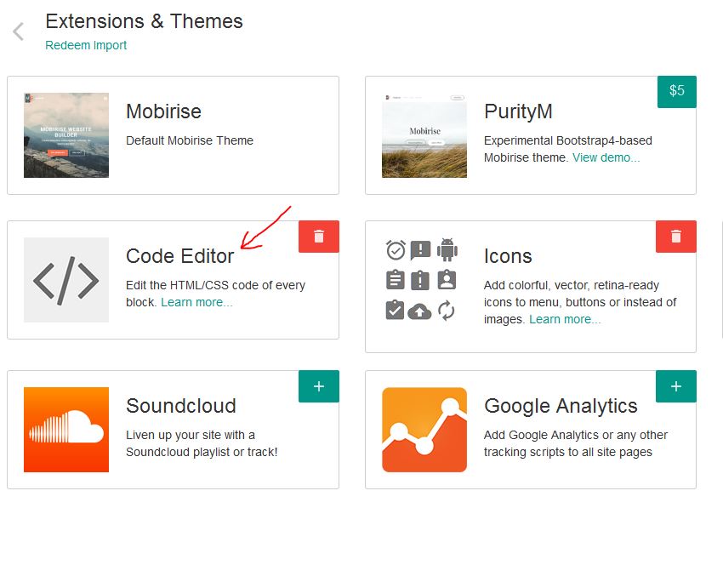This screenshot has height=588, width=723.
Task: Click the back arrow chevron
Action: coord(18,32)
